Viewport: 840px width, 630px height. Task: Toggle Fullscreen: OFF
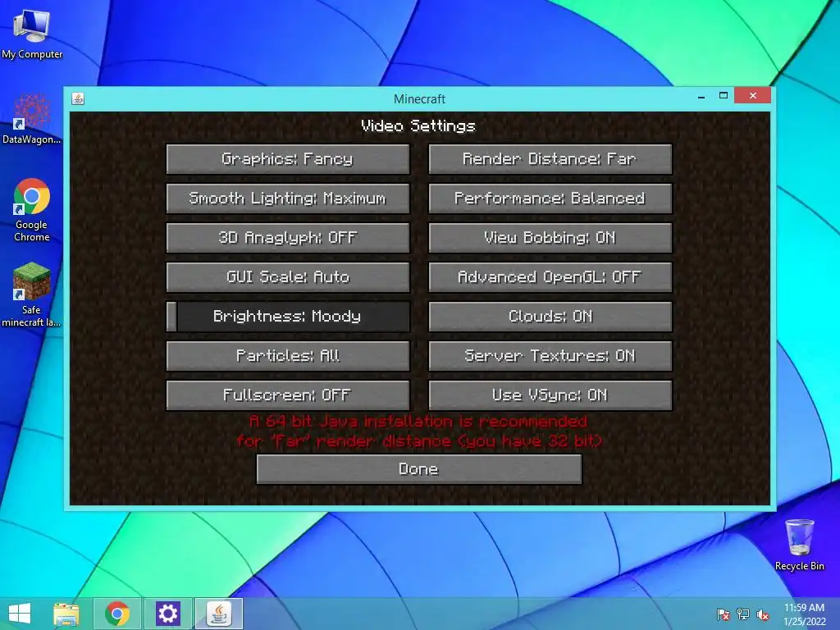pos(288,395)
